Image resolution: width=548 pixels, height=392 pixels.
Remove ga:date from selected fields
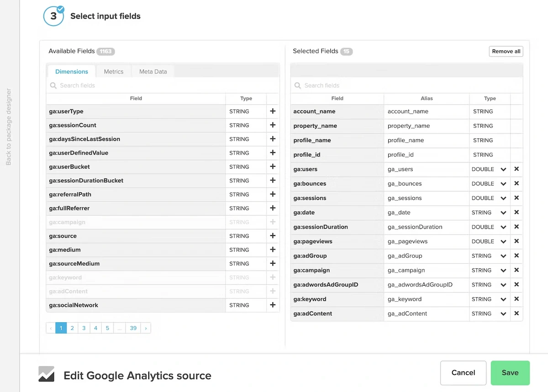516,212
